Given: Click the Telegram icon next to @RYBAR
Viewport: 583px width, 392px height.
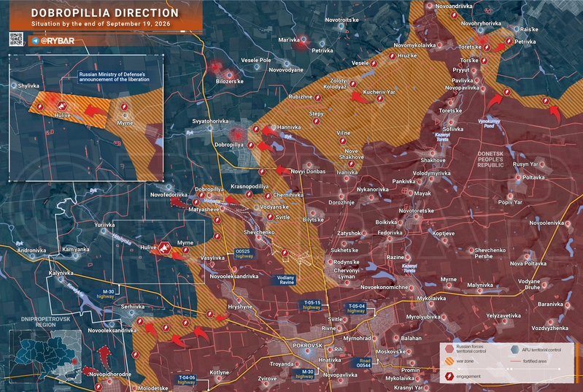Looking at the screenshot, I should point(35,41).
